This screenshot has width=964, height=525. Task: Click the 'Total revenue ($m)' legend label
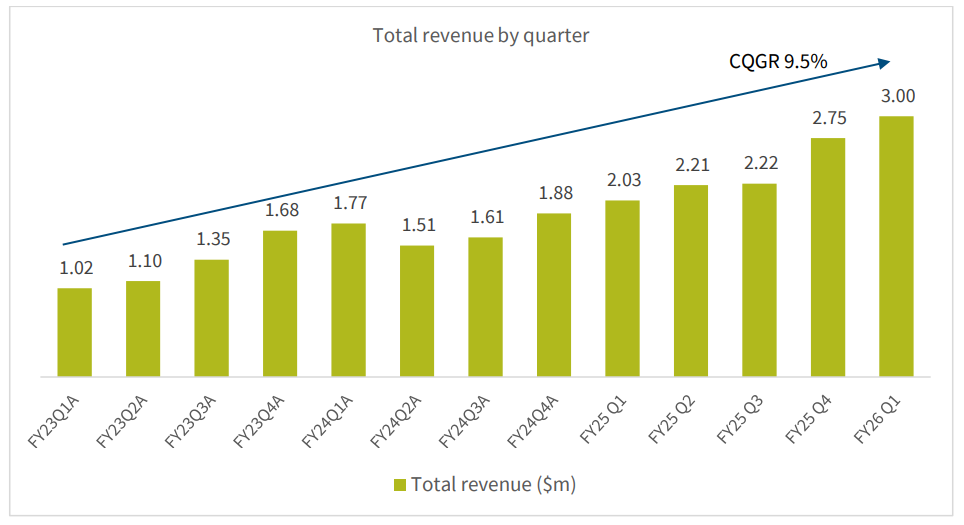pyautogui.click(x=493, y=485)
